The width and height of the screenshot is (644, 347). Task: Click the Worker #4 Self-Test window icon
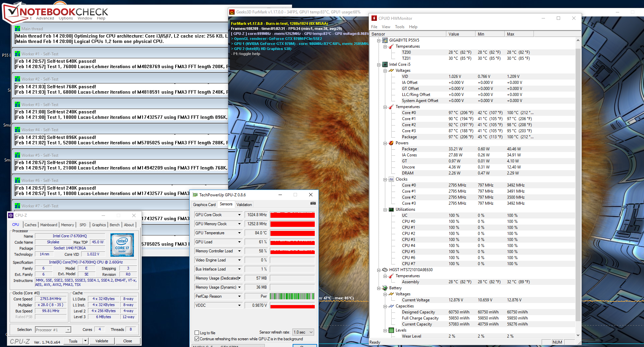click(x=17, y=130)
